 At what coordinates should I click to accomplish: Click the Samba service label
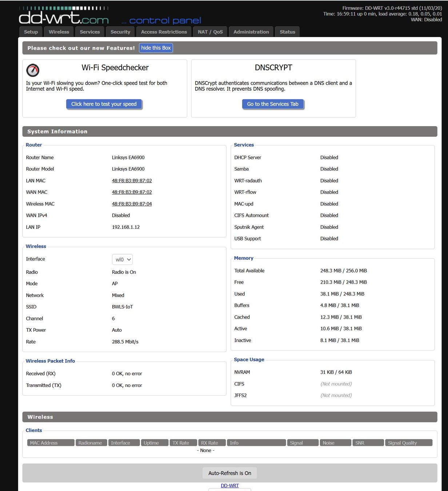click(x=241, y=169)
